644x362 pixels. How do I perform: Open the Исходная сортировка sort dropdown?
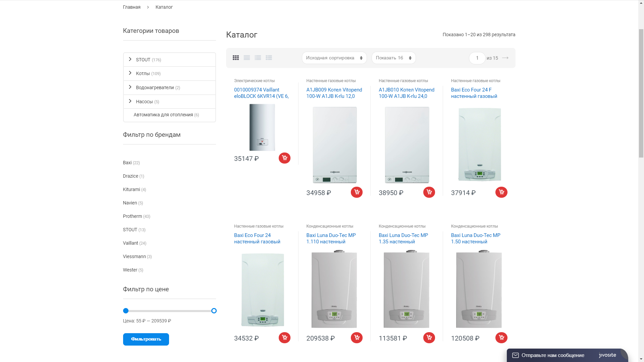coord(334,58)
